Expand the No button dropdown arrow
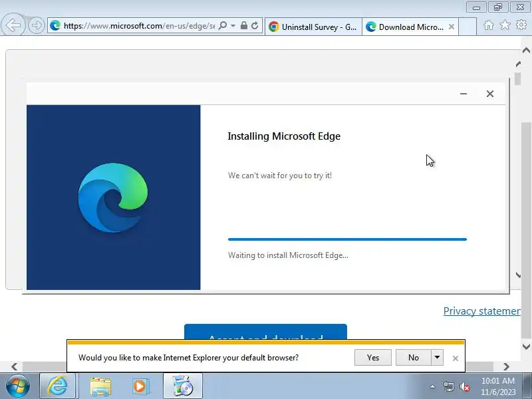Image resolution: width=532 pixels, height=399 pixels. pos(438,358)
